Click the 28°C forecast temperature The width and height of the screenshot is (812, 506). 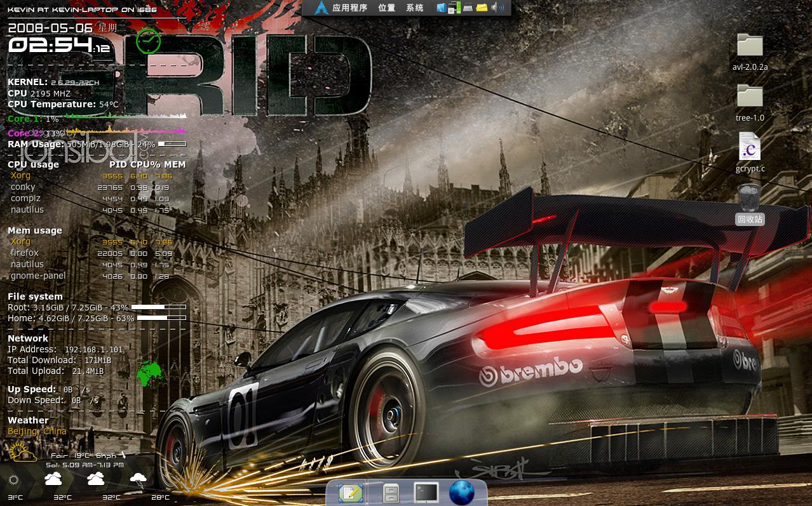(161, 498)
